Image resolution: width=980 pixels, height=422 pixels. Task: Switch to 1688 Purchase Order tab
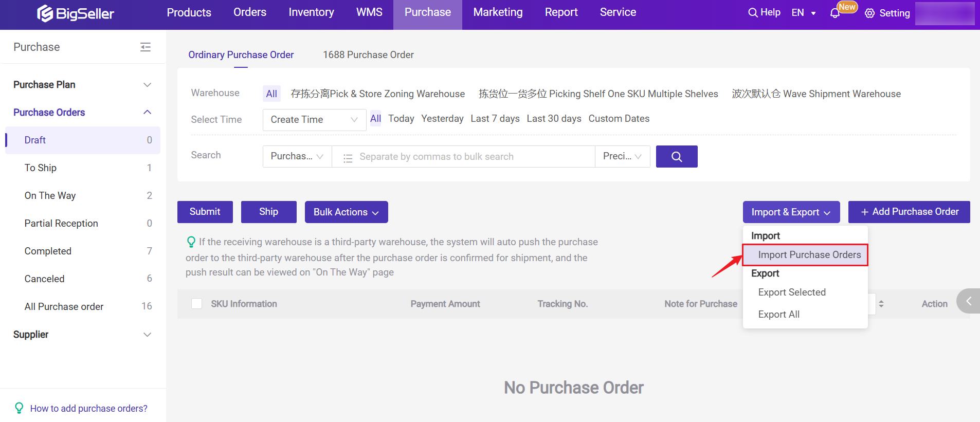tap(368, 55)
